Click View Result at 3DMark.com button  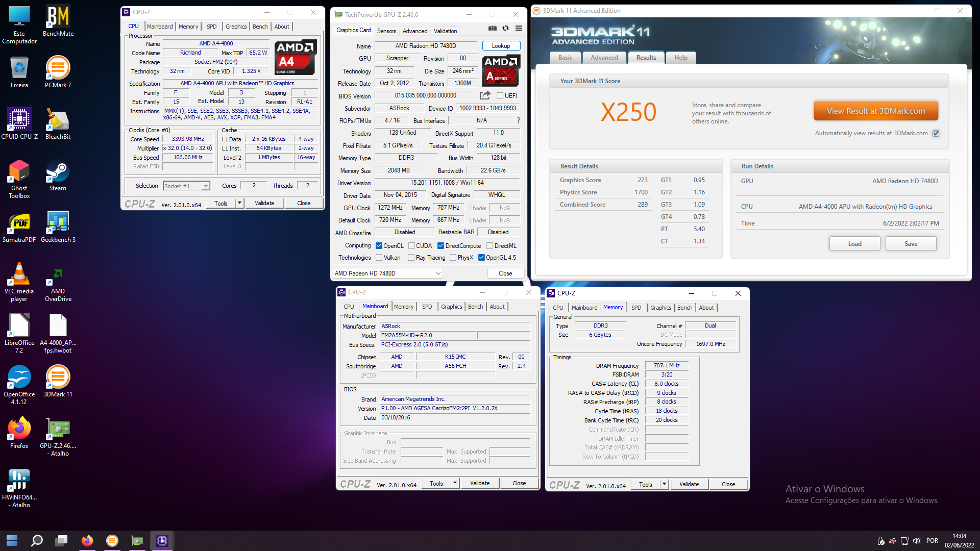click(875, 111)
